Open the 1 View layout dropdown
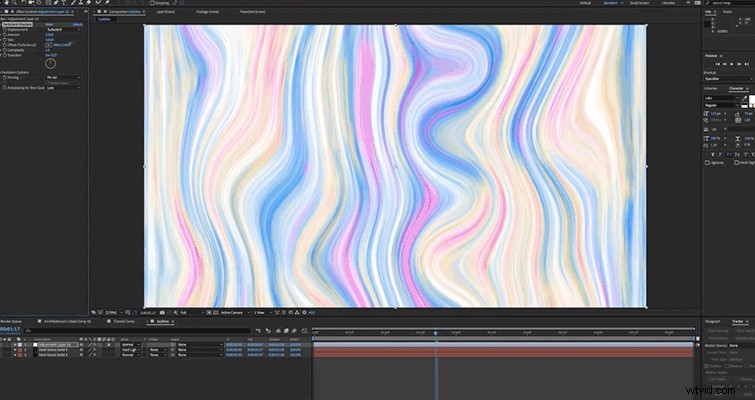 click(262, 312)
